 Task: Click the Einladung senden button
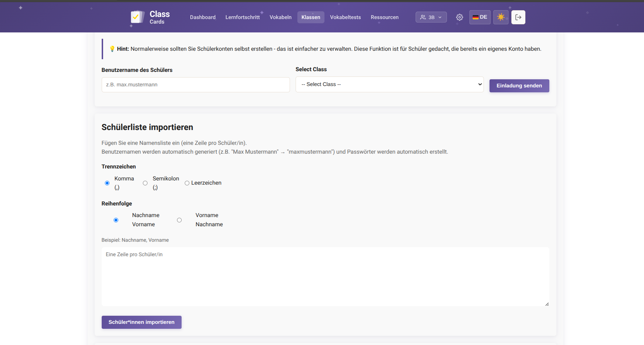point(519,86)
